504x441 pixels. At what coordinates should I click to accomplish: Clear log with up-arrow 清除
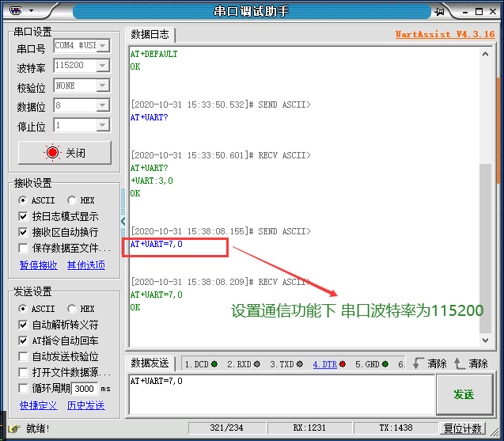[x=471, y=363]
